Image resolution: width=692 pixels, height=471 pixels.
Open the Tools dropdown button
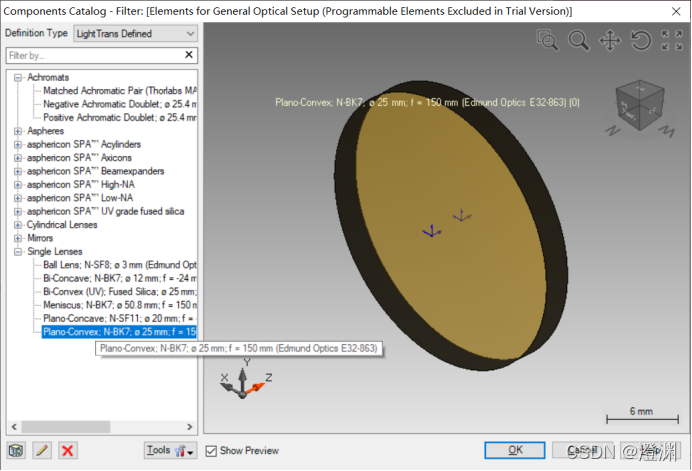pyautogui.click(x=170, y=450)
